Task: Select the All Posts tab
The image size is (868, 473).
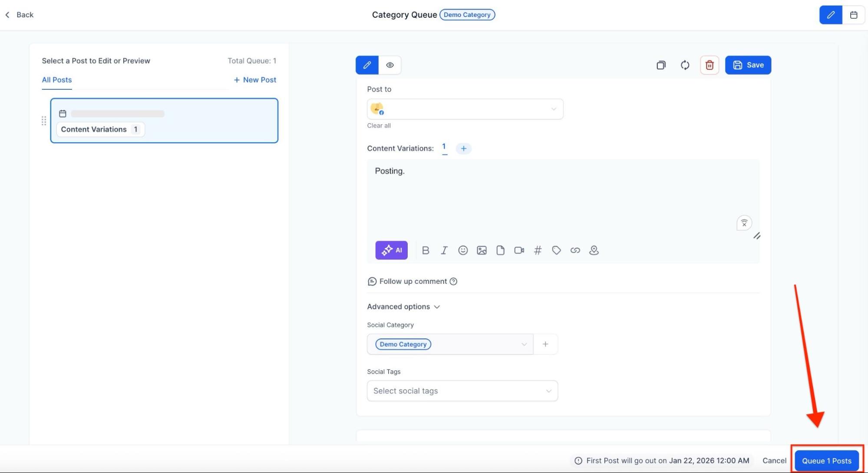Action: [x=57, y=80]
